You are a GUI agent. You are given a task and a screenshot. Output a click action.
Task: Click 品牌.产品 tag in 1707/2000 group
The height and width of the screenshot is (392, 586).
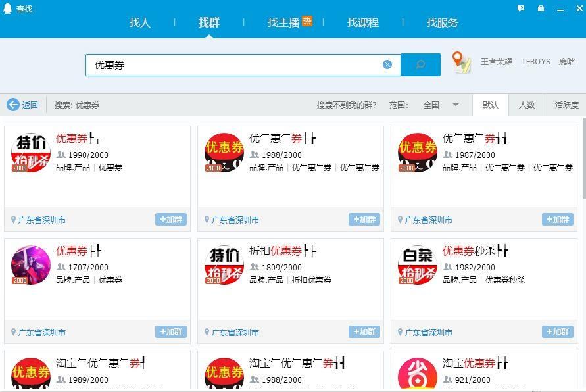click(x=73, y=280)
